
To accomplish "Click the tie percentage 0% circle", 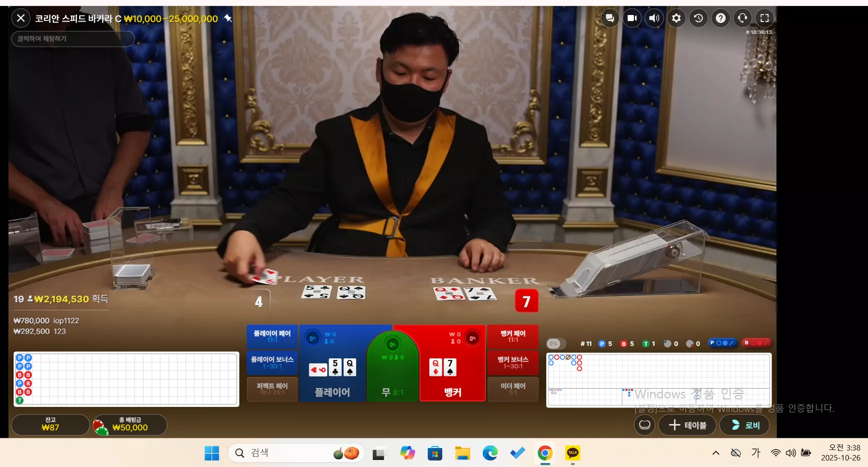I will 393,344.
